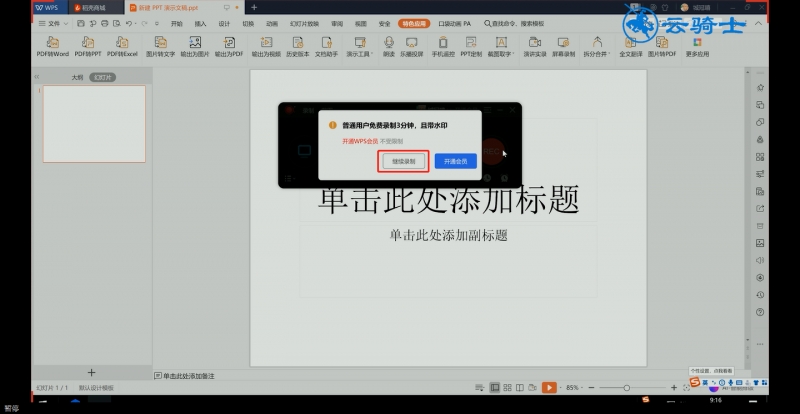Open slideshow play options dropdown arrow
This screenshot has width=800, height=414.
(x=560, y=388)
